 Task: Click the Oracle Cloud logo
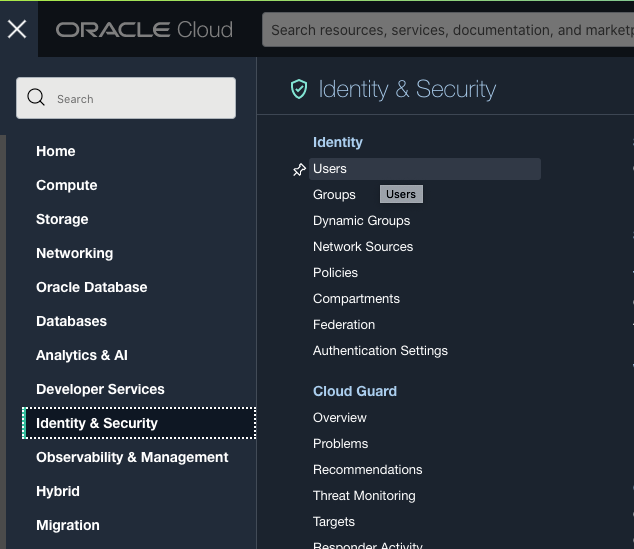[x=144, y=30]
